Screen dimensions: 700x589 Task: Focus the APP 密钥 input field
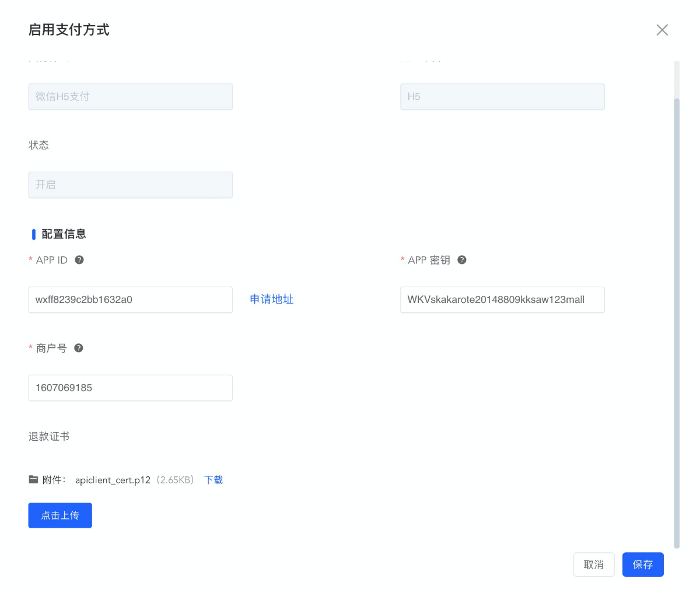(502, 299)
